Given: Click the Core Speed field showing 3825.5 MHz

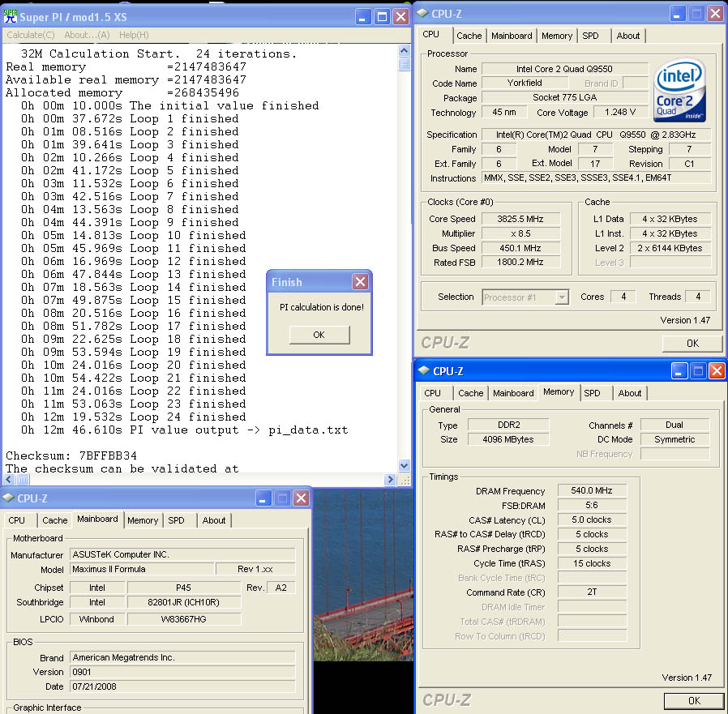Looking at the screenshot, I should click(x=520, y=219).
